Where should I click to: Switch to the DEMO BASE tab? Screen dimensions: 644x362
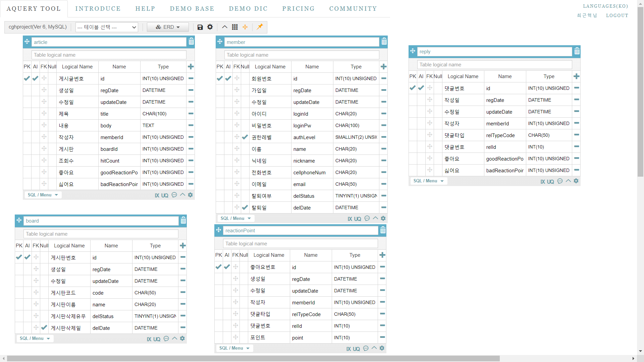click(x=192, y=9)
